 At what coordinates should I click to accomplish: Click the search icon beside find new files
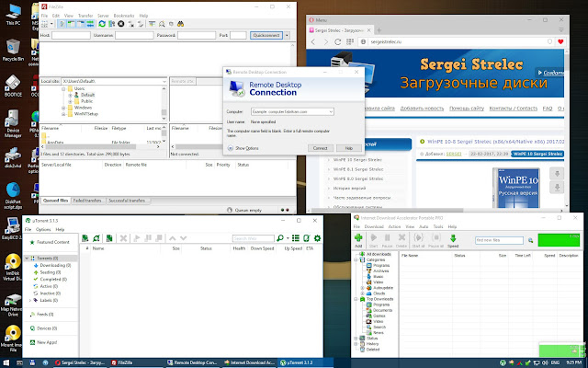(530, 240)
